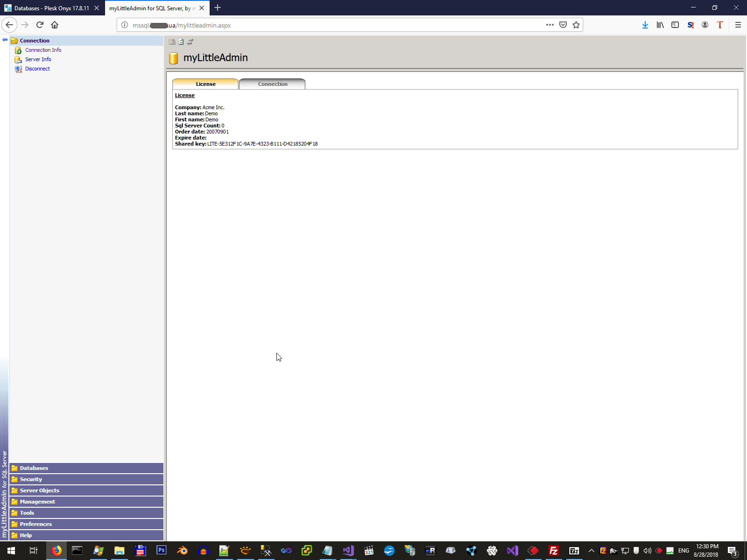Screen dimensions: 747x560
Task: Toggle the Firefox sidebar view
Action: pos(675,25)
